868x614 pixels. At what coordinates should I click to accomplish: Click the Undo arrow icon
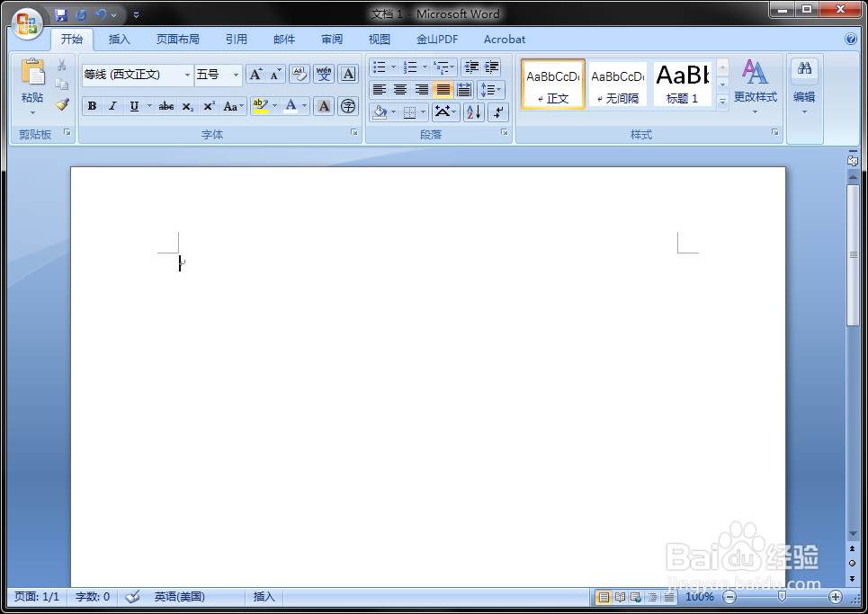100,15
